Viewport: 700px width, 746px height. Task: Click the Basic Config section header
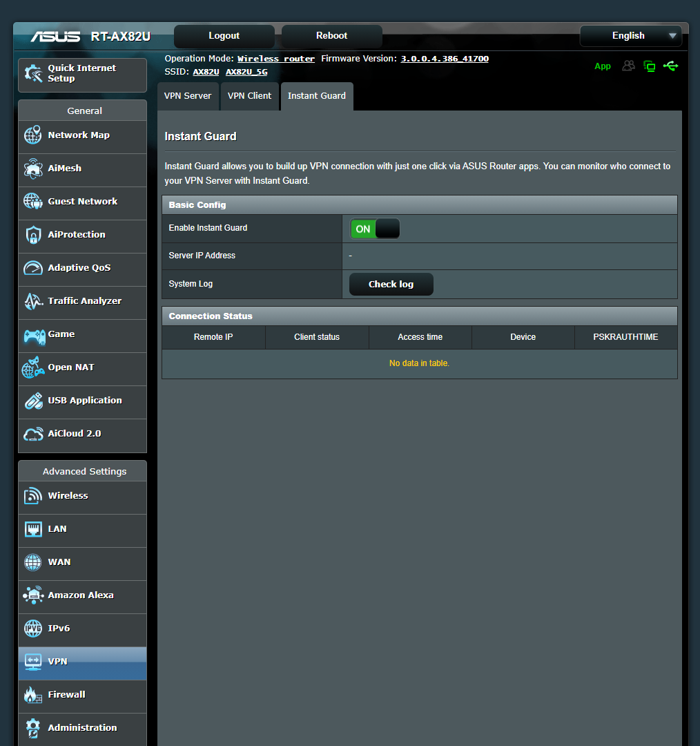(420, 205)
